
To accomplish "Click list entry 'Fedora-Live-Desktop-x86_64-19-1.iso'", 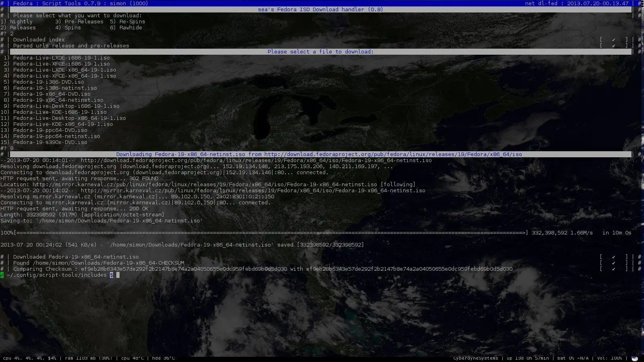I will pos(70,118).
